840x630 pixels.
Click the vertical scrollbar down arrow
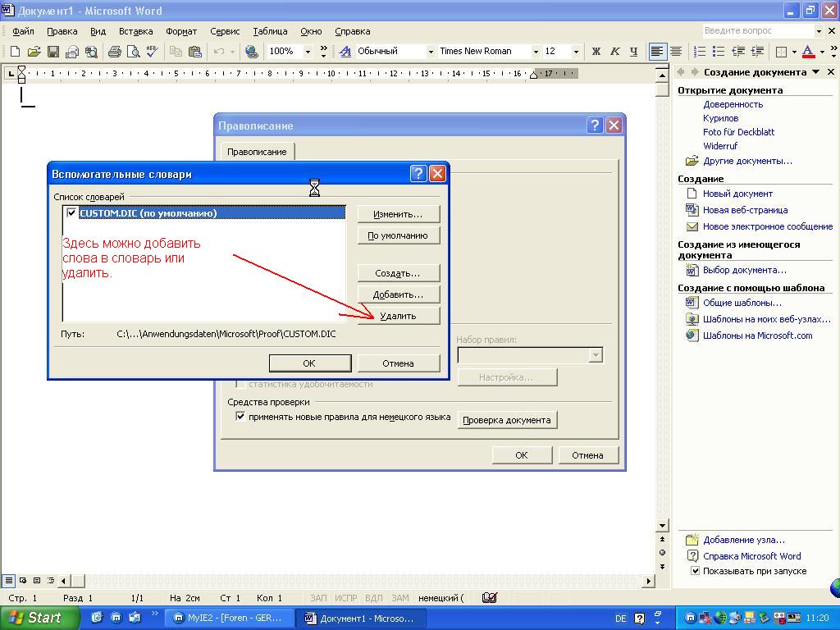pos(663,526)
